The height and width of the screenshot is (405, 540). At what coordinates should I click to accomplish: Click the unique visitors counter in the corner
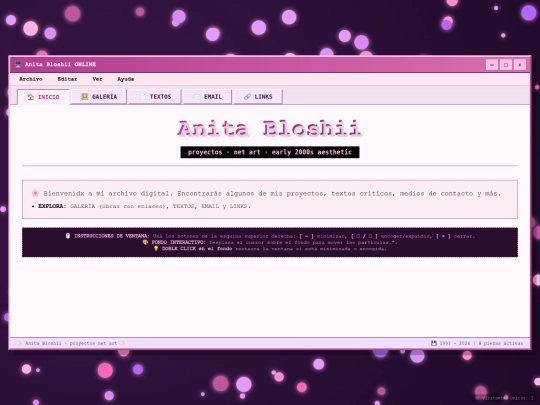pos(504,398)
